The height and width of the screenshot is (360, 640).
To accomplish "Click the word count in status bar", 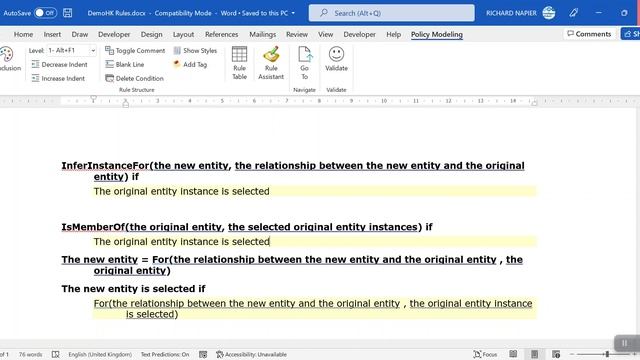I will pyautogui.click(x=31, y=354).
